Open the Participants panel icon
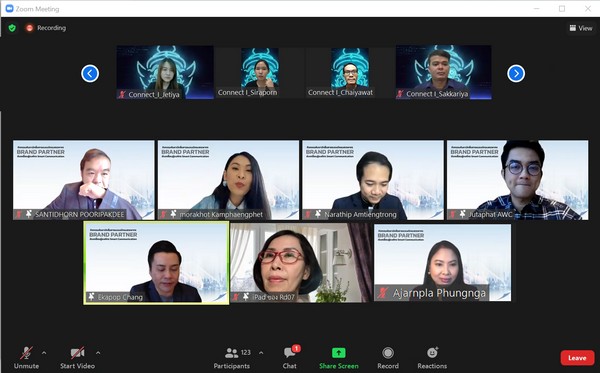The image size is (600, 373). (x=232, y=352)
